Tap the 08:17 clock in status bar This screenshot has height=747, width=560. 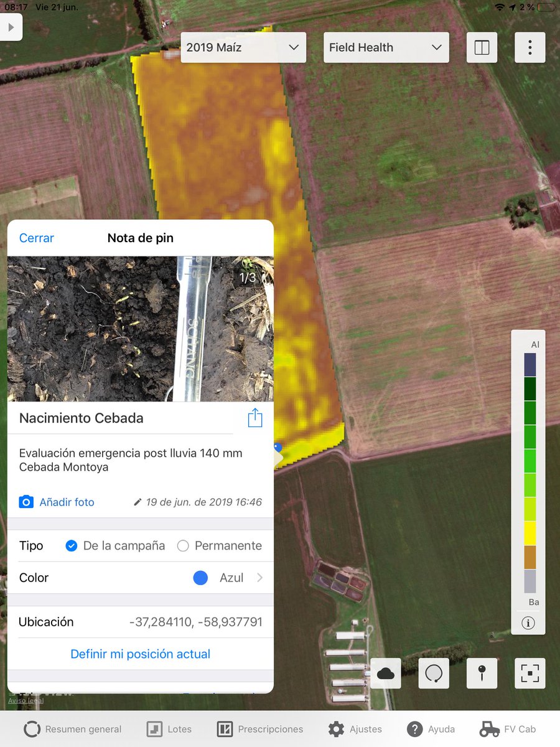15,7
